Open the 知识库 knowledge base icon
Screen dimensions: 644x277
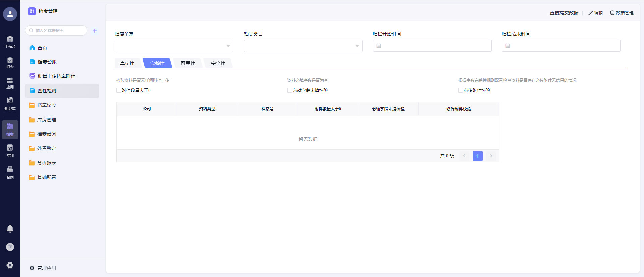10,103
